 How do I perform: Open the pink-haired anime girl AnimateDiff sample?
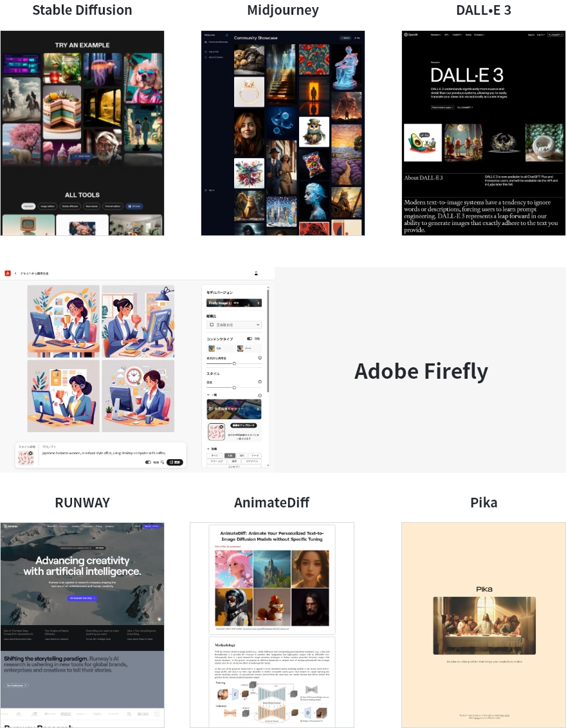click(x=233, y=569)
